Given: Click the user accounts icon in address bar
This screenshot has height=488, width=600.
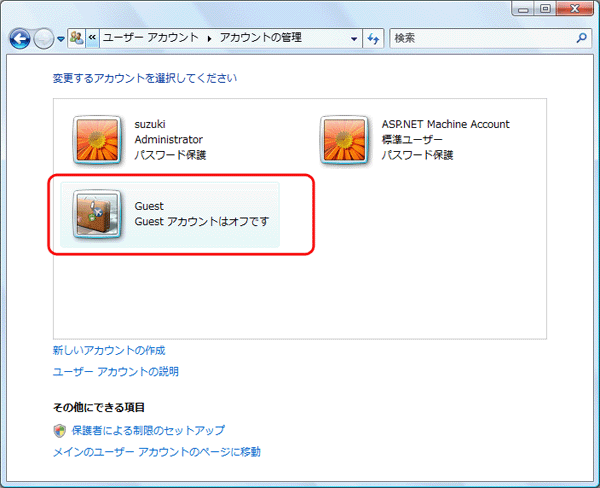Looking at the screenshot, I should tap(76, 38).
